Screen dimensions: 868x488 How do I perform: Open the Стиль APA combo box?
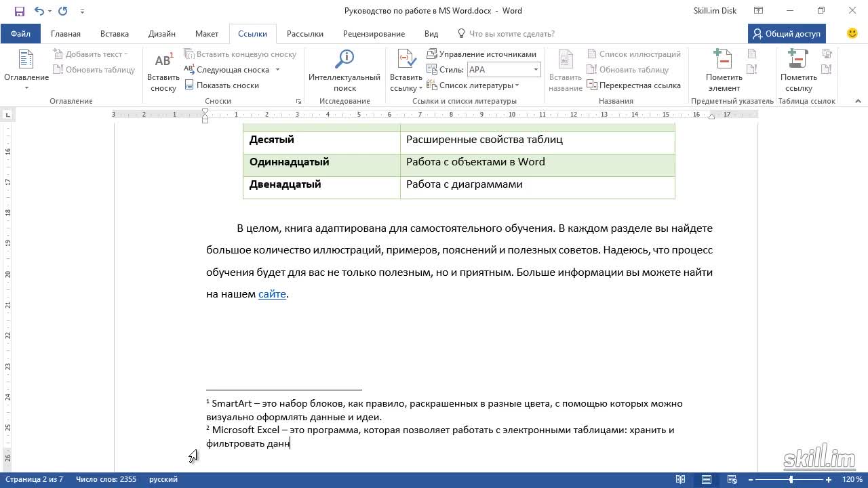(504, 70)
